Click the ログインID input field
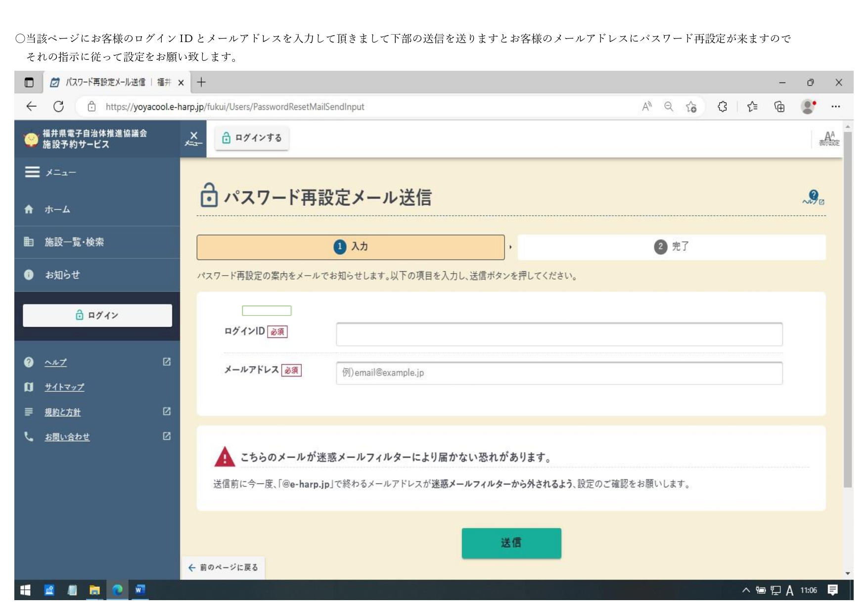Viewport: 868px width, 614px height. coord(559,334)
